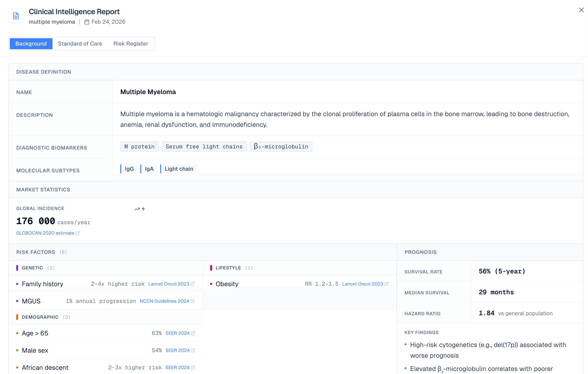
Task: Select the Background tab
Action: [x=31, y=44]
